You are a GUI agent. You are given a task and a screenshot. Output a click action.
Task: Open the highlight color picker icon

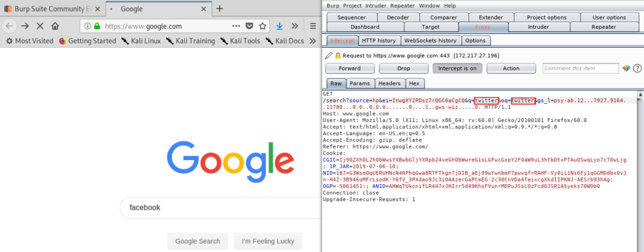pos(626,68)
